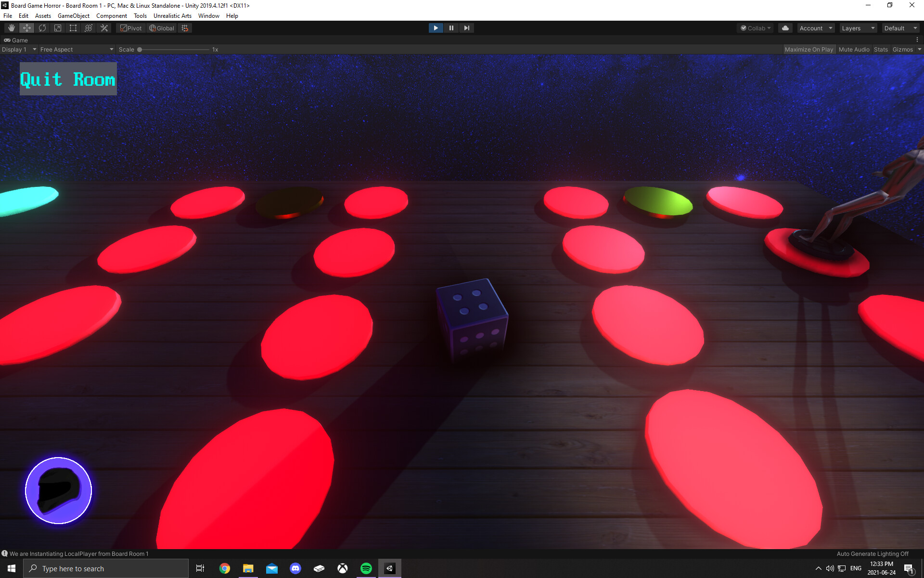Select the Rotate tool
The width and height of the screenshot is (924, 578).
(42, 28)
